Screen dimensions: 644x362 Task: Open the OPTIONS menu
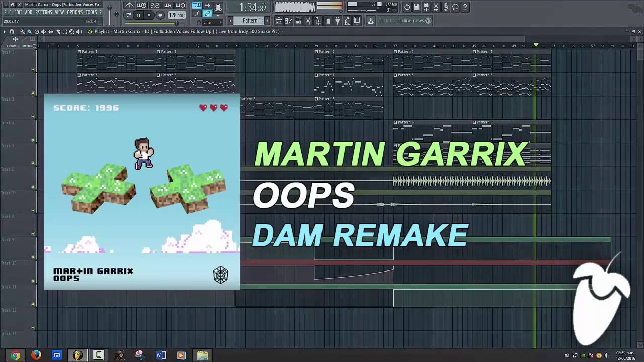[75, 12]
